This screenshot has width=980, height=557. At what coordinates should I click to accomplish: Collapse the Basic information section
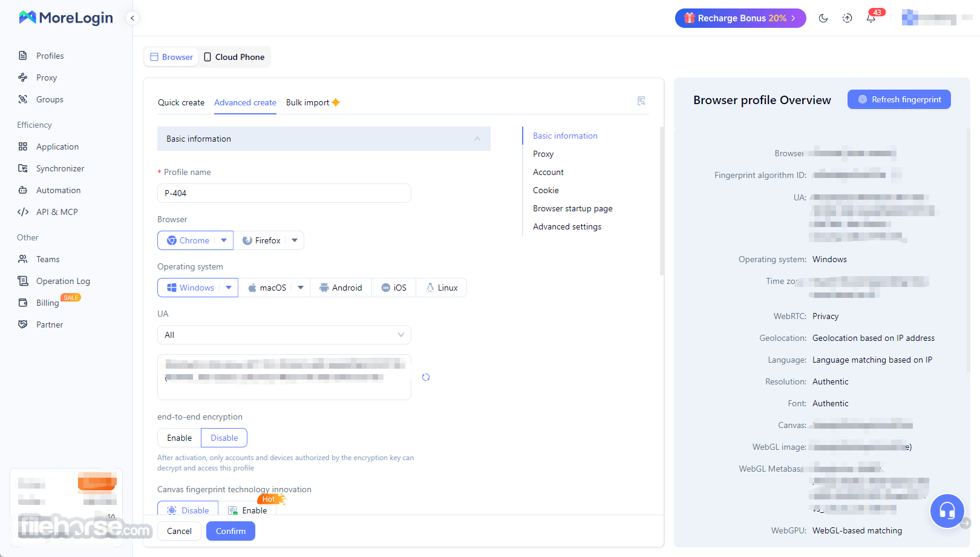(x=324, y=139)
